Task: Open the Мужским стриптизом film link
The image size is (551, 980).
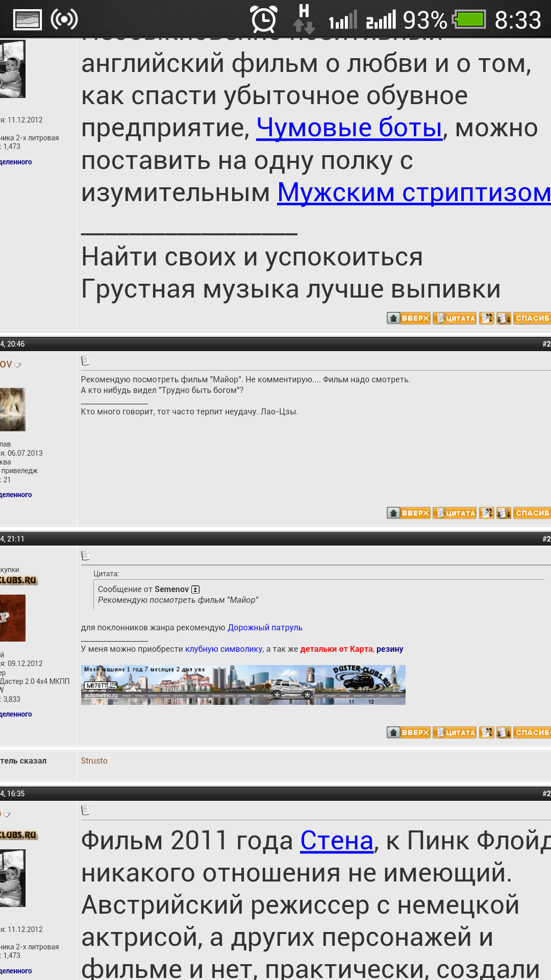Action: (x=413, y=193)
